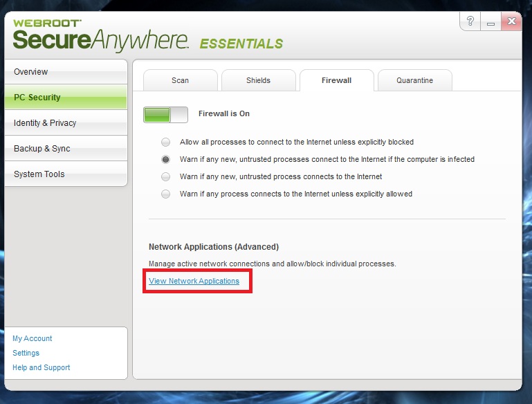The image size is (532, 404).
Task: Select PC Security in the sidebar
Action: 66,98
